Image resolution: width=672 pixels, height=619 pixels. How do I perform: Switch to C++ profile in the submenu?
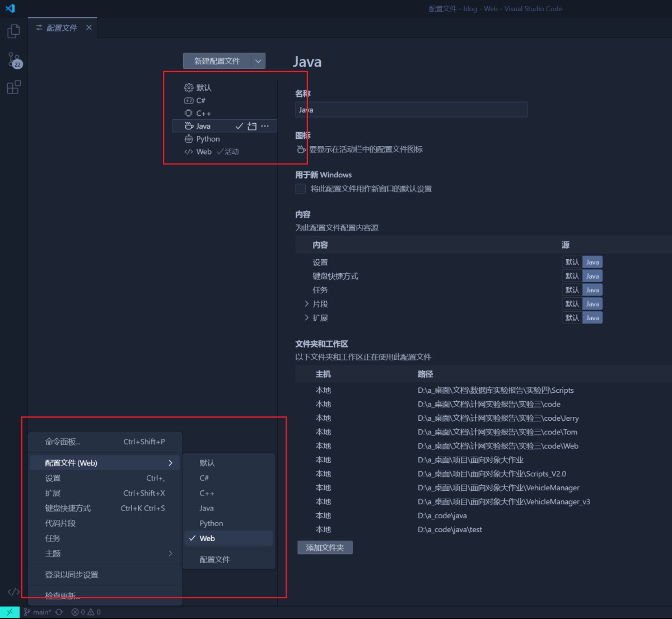pyautogui.click(x=228, y=494)
